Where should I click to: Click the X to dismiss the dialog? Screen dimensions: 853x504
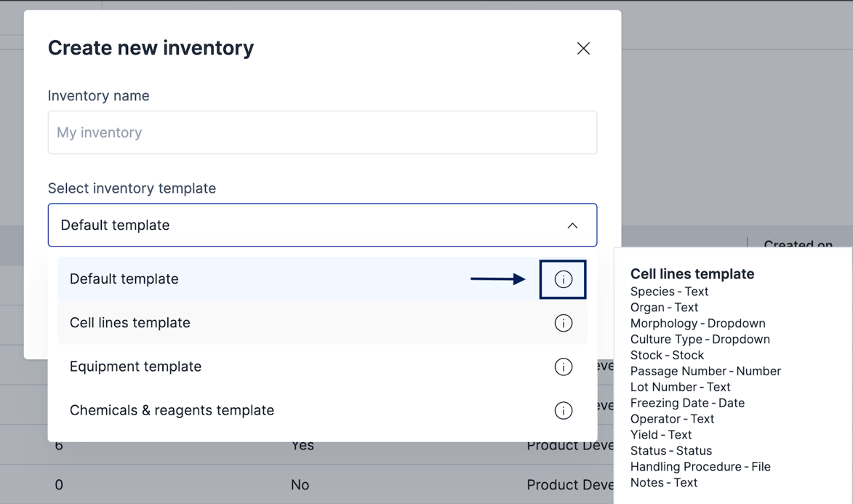pyautogui.click(x=583, y=48)
